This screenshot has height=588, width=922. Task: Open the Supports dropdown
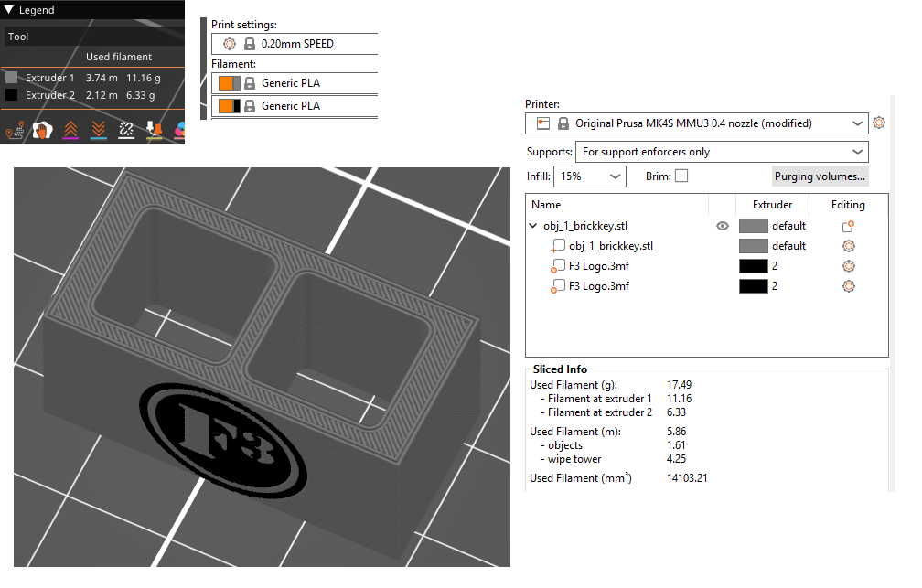tap(722, 152)
